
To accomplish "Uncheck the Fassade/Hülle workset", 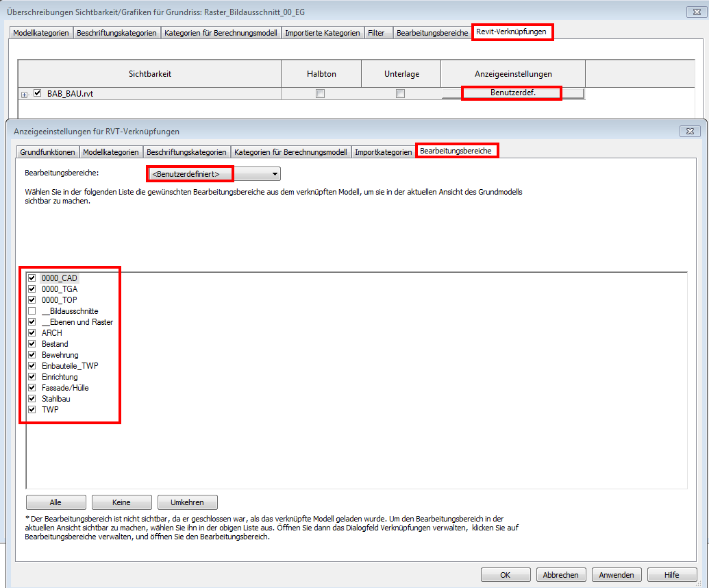I will tap(32, 388).
